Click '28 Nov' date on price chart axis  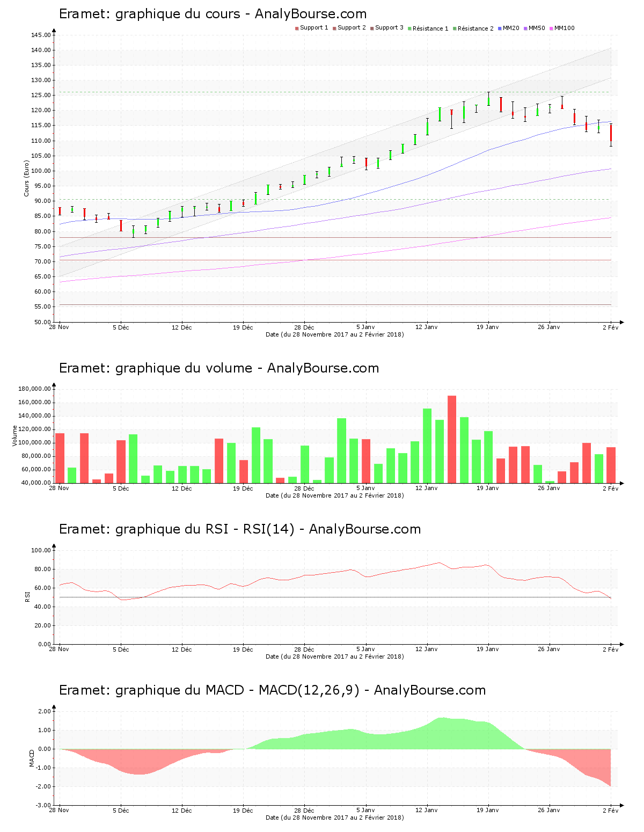pos(59,327)
